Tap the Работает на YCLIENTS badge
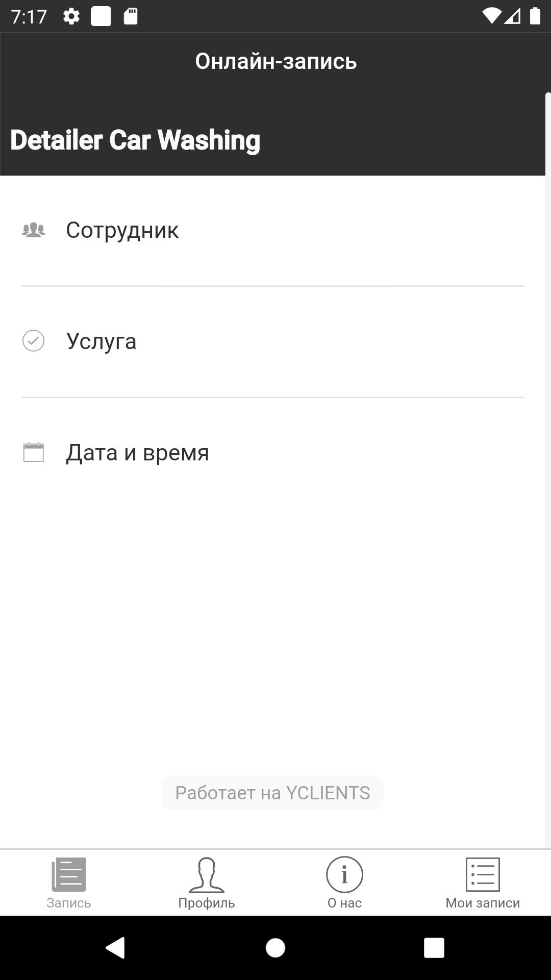551x980 pixels. click(x=272, y=793)
